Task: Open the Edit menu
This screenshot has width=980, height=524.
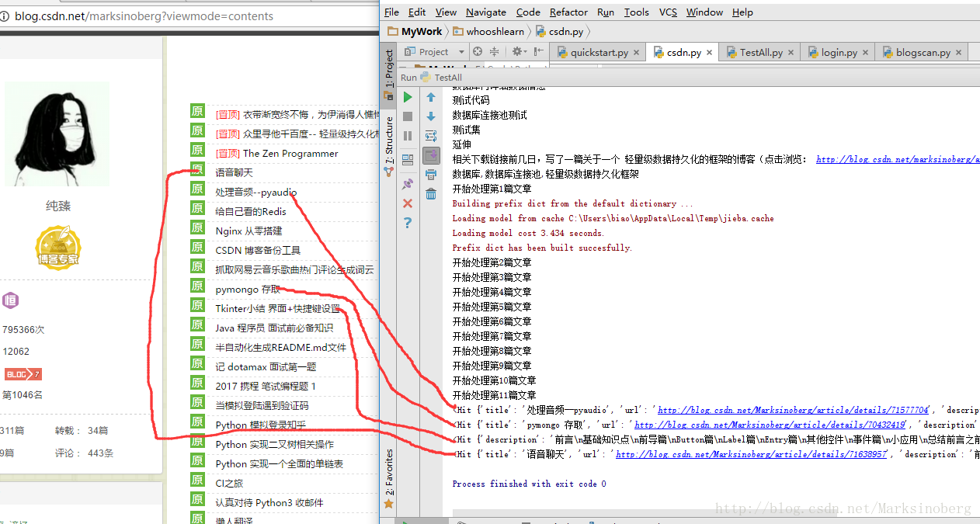Action: click(x=417, y=12)
